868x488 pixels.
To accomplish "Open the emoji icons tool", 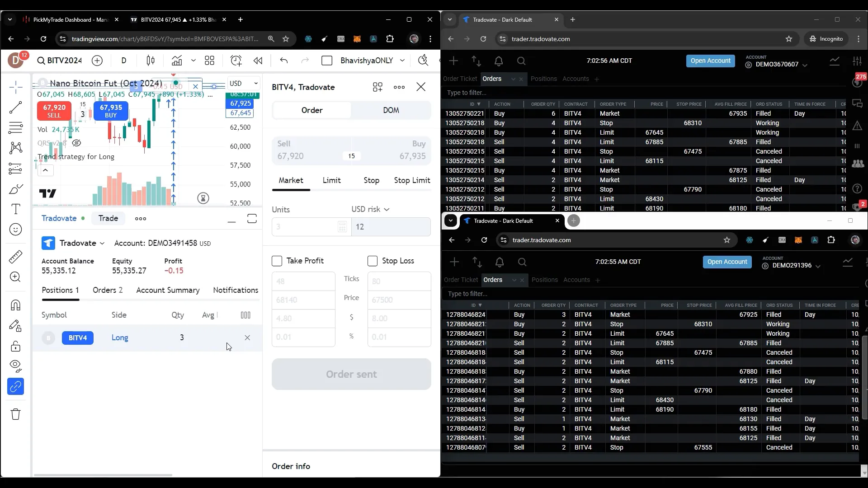I will [16, 230].
